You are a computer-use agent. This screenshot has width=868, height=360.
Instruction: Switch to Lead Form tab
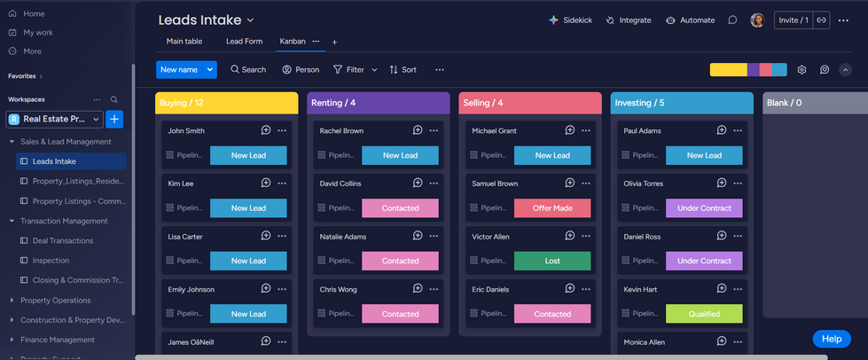[x=244, y=42]
